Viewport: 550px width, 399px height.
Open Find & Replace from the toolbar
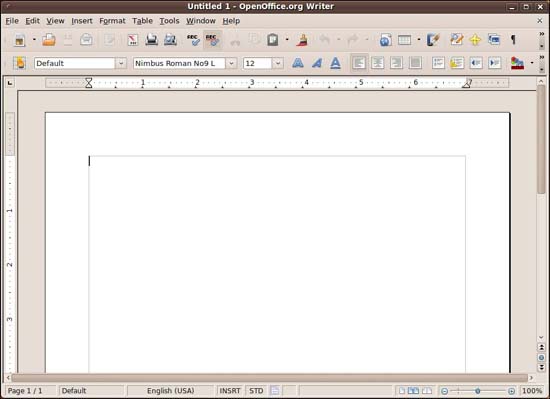click(456, 40)
